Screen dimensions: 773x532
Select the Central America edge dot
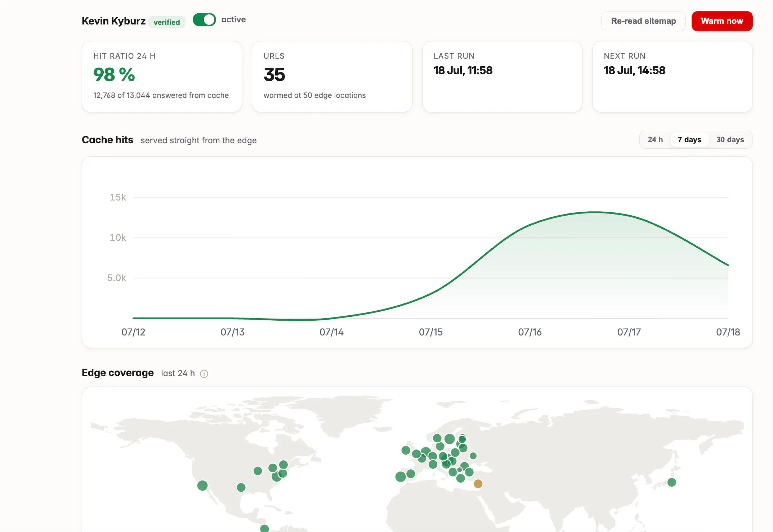click(264, 528)
